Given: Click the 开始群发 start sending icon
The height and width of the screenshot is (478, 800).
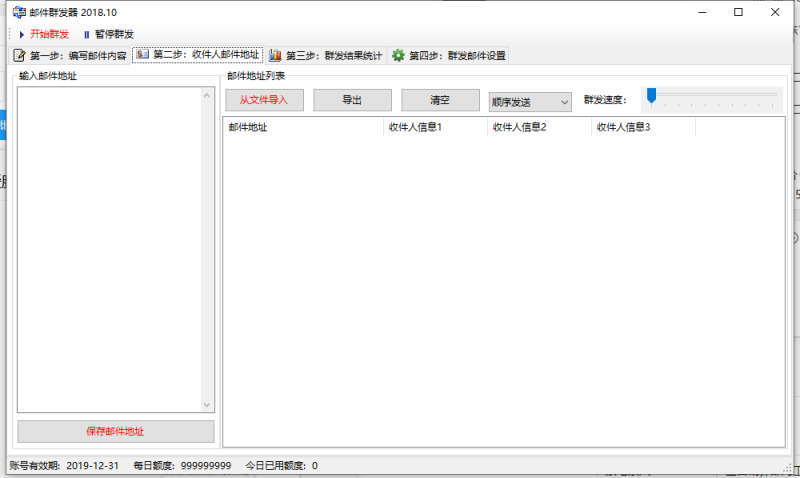Looking at the screenshot, I should 22,34.
